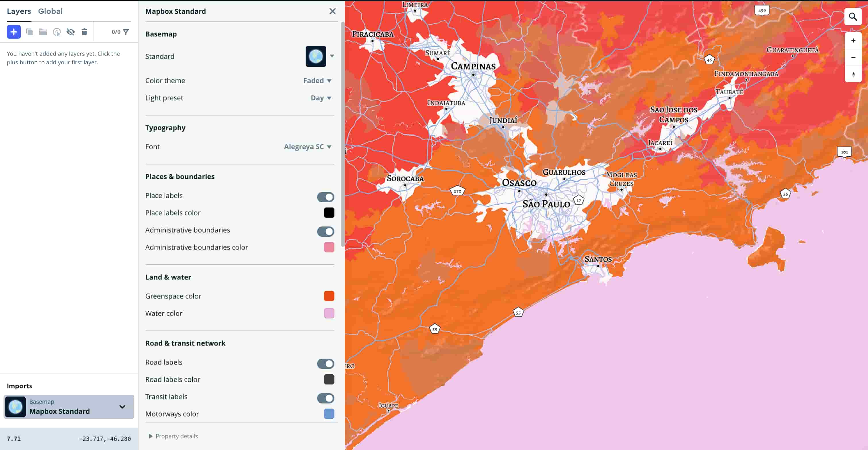Expand the Property details section
This screenshot has height=450, width=868.
click(173, 436)
